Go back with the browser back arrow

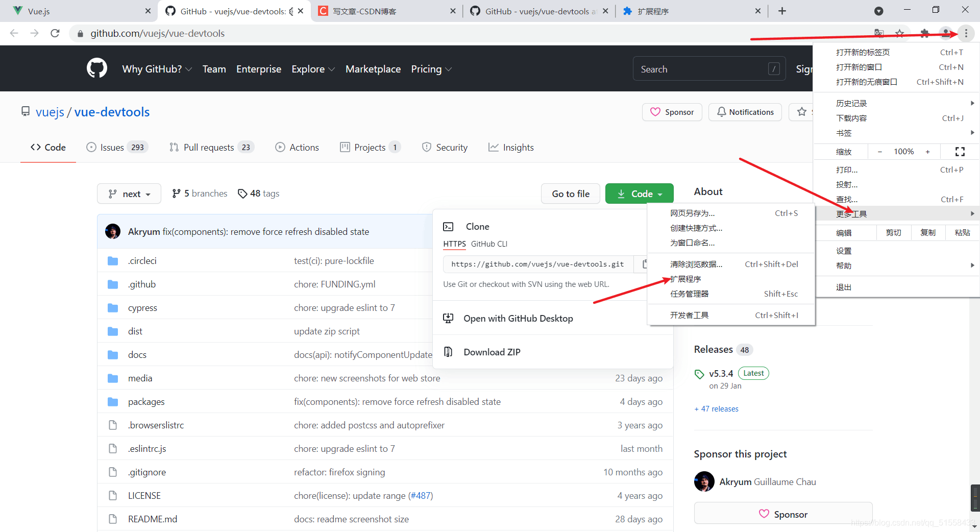14,33
